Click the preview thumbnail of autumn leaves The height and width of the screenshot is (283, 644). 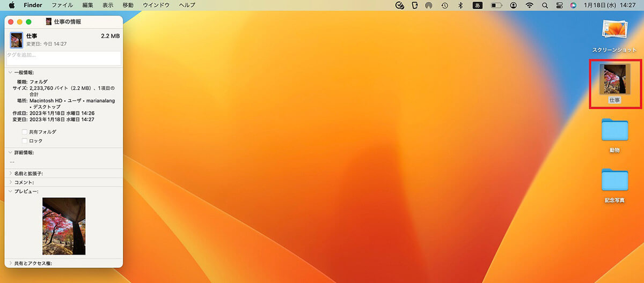(x=64, y=226)
